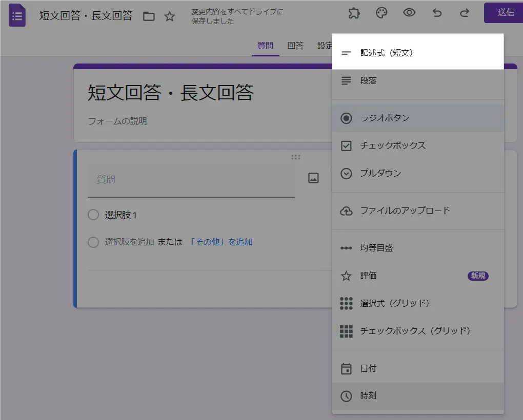Open the theme customization palette
Screen dimensions: 523x420
tap(381, 13)
